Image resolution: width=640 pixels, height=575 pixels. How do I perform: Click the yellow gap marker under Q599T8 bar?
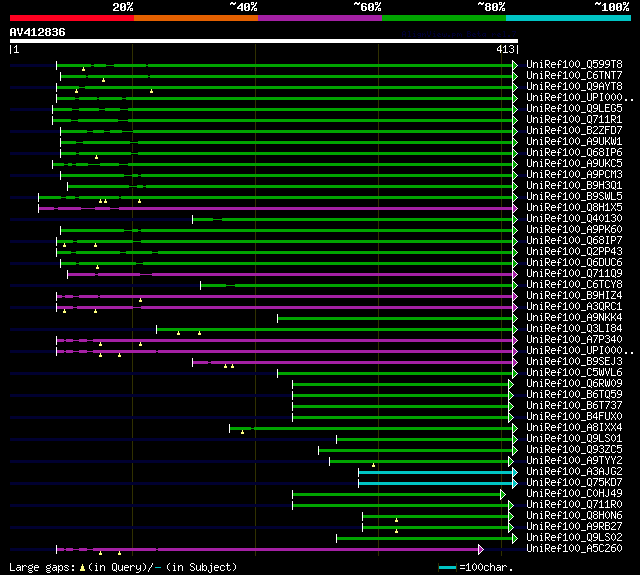point(84,69)
